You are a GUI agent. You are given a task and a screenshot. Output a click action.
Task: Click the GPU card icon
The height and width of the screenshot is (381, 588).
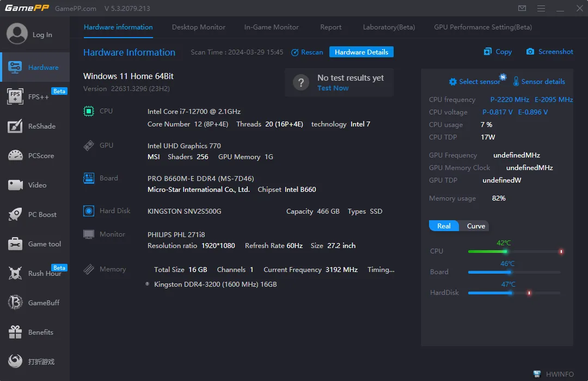pyautogui.click(x=89, y=146)
